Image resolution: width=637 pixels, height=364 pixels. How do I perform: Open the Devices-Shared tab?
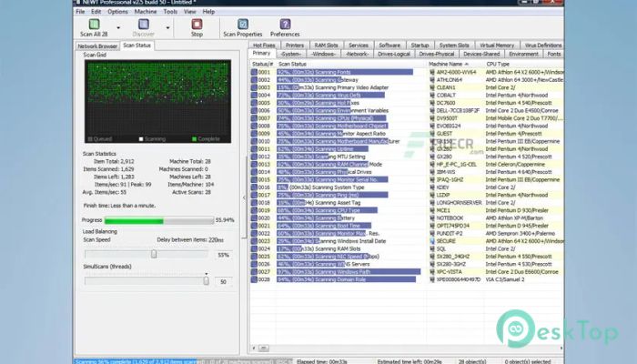pos(481,54)
